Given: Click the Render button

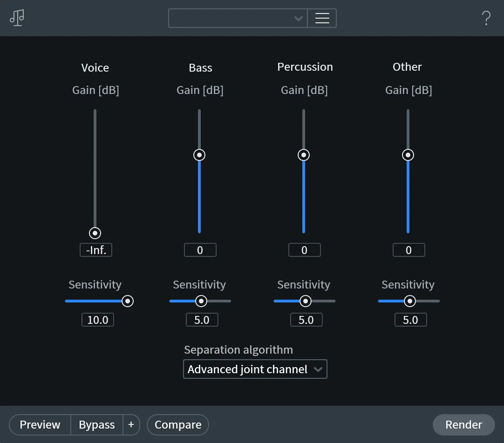Looking at the screenshot, I should coord(463,425).
